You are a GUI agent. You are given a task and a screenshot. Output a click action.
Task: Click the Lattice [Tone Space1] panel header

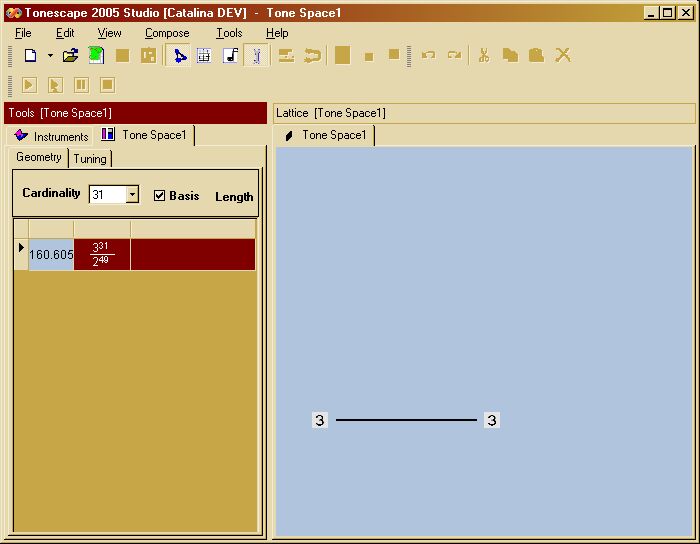click(x=484, y=113)
